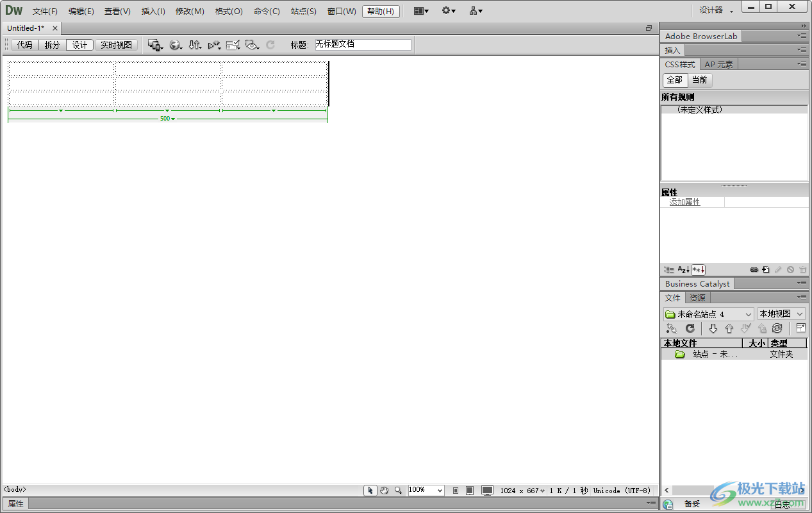
Task: Select the 站点 - 未... folder row
Action: [734, 354]
